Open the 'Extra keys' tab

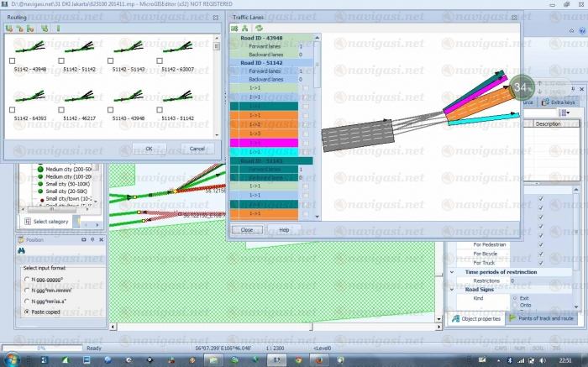(x=559, y=102)
